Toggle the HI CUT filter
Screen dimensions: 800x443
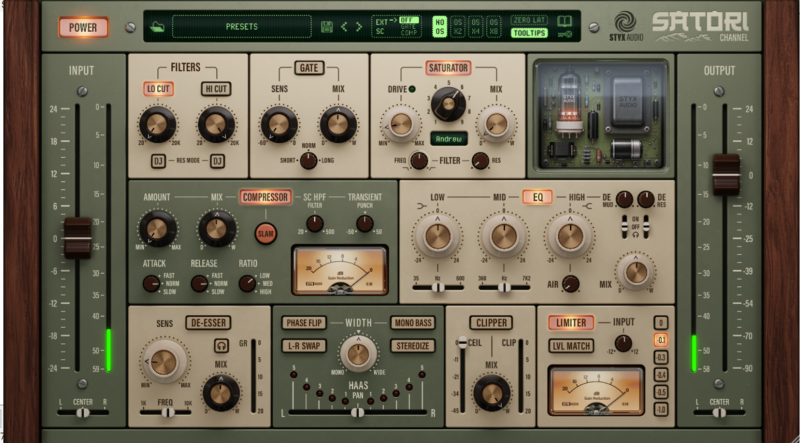click(x=216, y=89)
